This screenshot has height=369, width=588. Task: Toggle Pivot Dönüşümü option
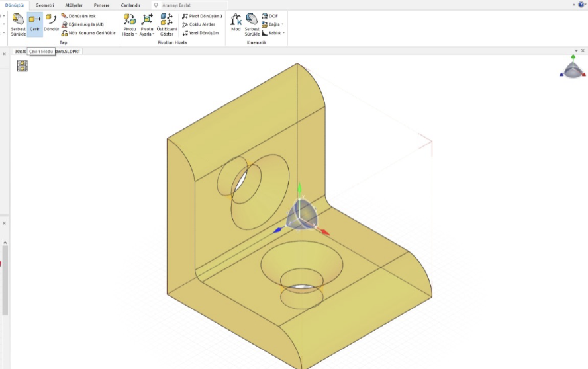click(x=202, y=16)
